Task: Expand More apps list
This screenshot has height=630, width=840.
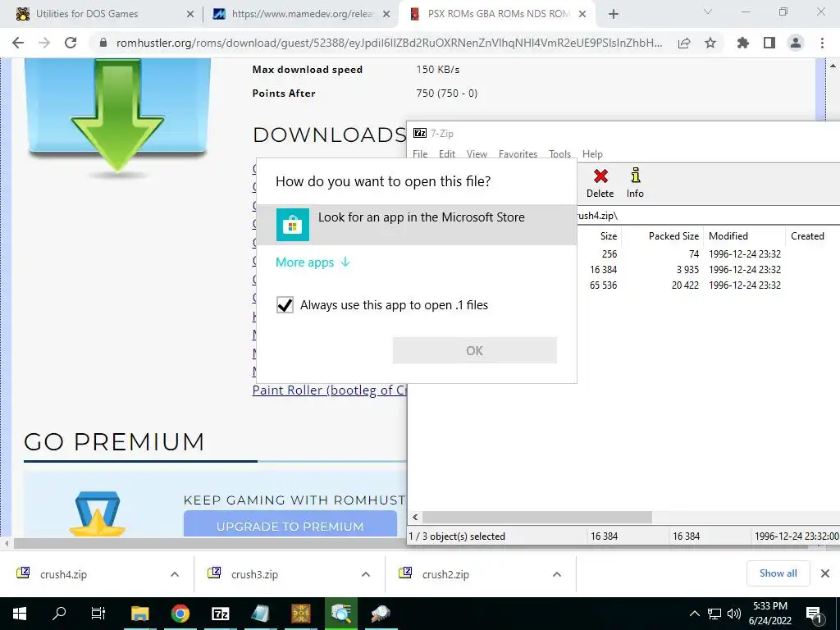Action: (313, 262)
